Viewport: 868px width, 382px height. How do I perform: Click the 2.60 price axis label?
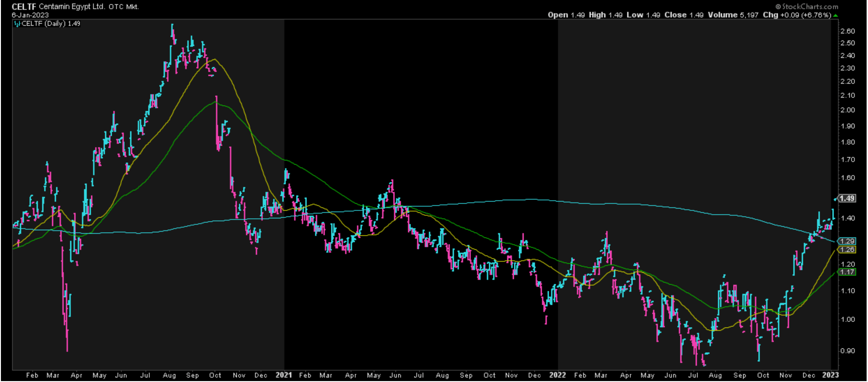848,31
